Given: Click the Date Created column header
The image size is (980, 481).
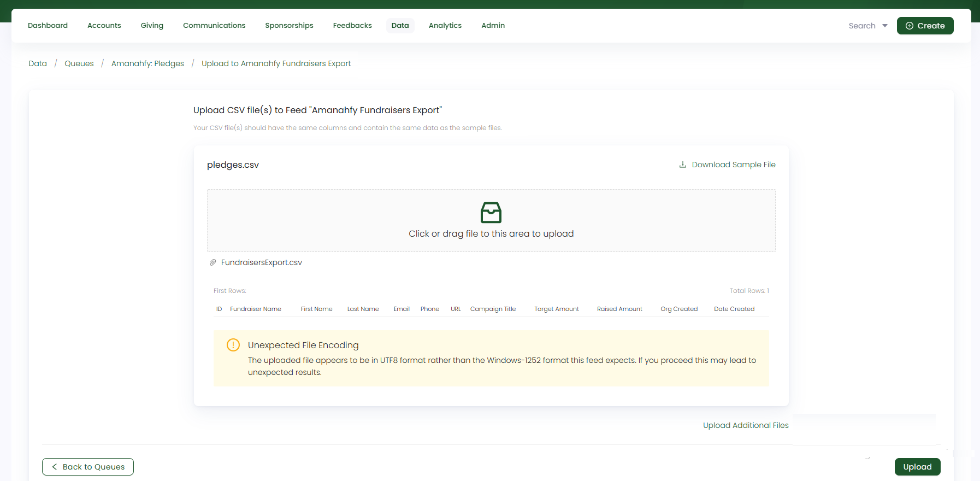Looking at the screenshot, I should pyautogui.click(x=734, y=309).
